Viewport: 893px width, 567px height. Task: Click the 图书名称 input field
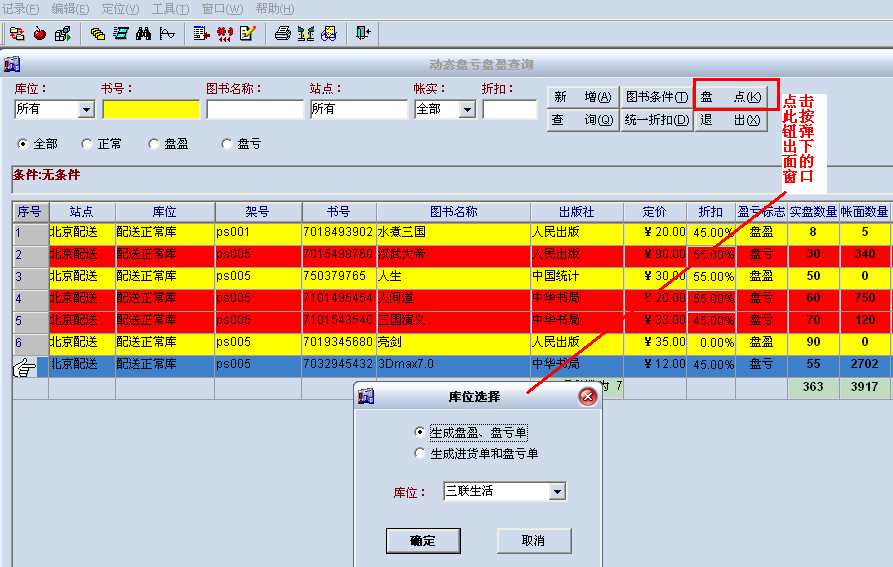255,109
